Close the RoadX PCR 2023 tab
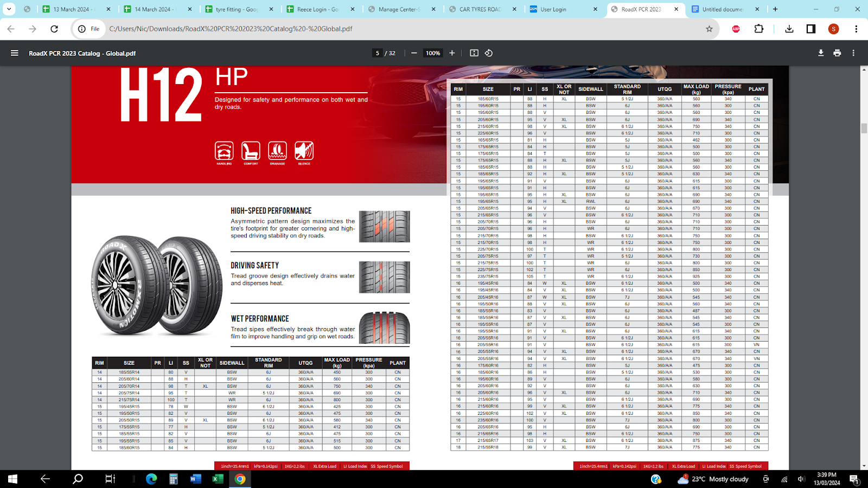Screen dimensions: 868x488 [676, 9]
